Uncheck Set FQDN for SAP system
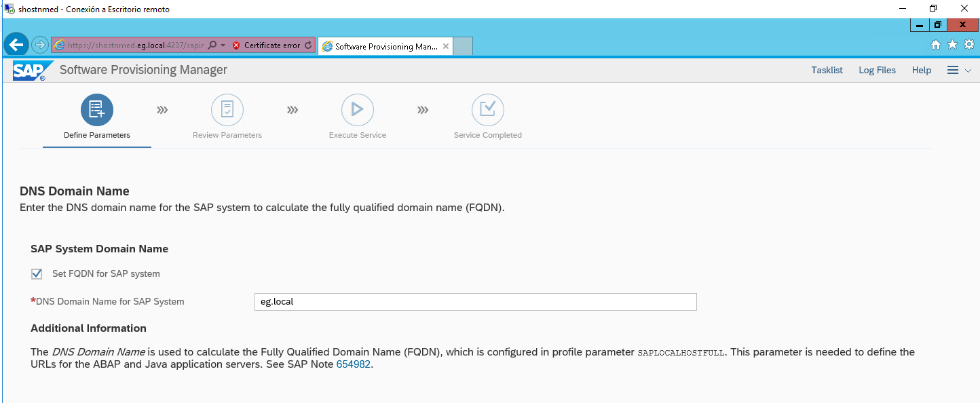980x403 pixels. pos(37,274)
